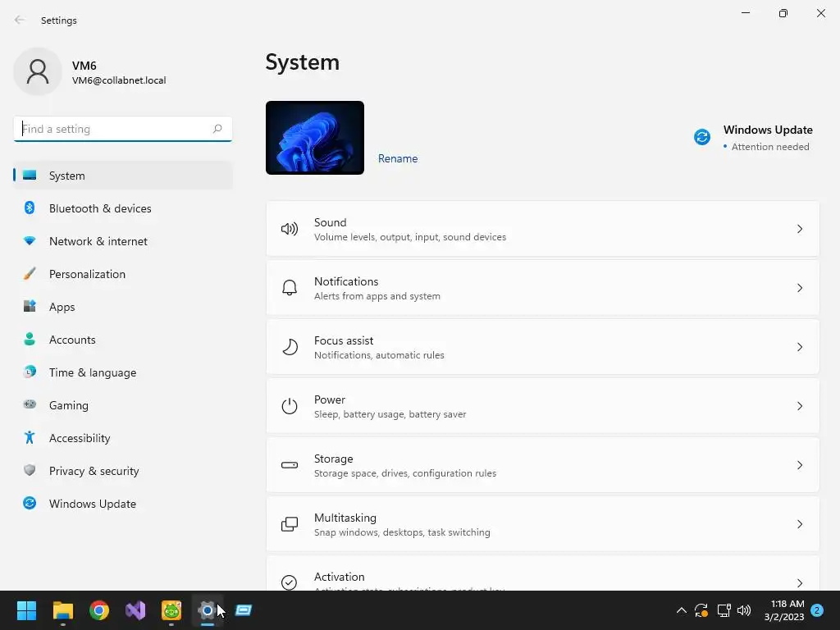
Task: Click the Apps icon in sidebar
Action: [x=30, y=307]
